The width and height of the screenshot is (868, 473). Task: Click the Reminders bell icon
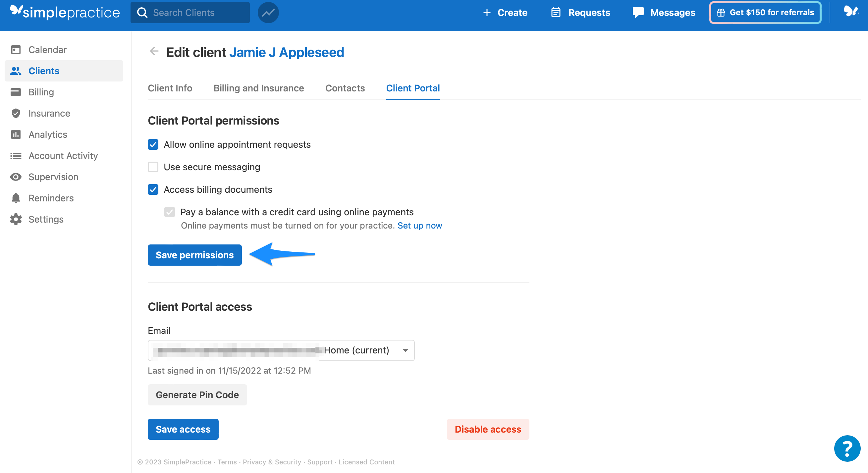coord(16,198)
